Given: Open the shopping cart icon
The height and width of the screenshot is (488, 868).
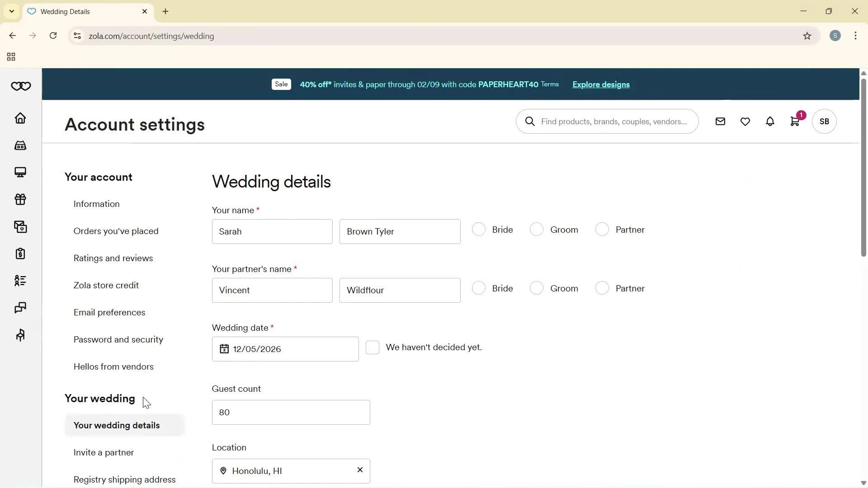Looking at the screenshot, I should (795, 122).
